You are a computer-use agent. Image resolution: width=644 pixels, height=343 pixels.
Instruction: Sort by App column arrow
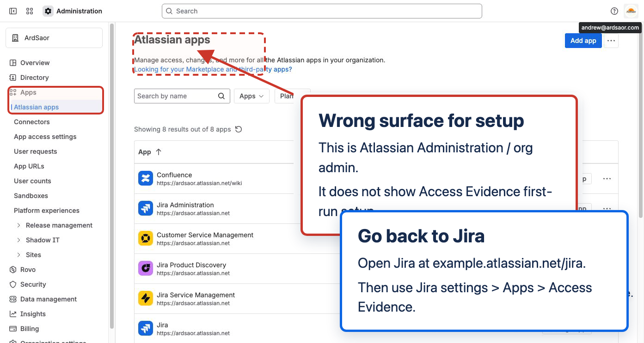tap(159, 152)
